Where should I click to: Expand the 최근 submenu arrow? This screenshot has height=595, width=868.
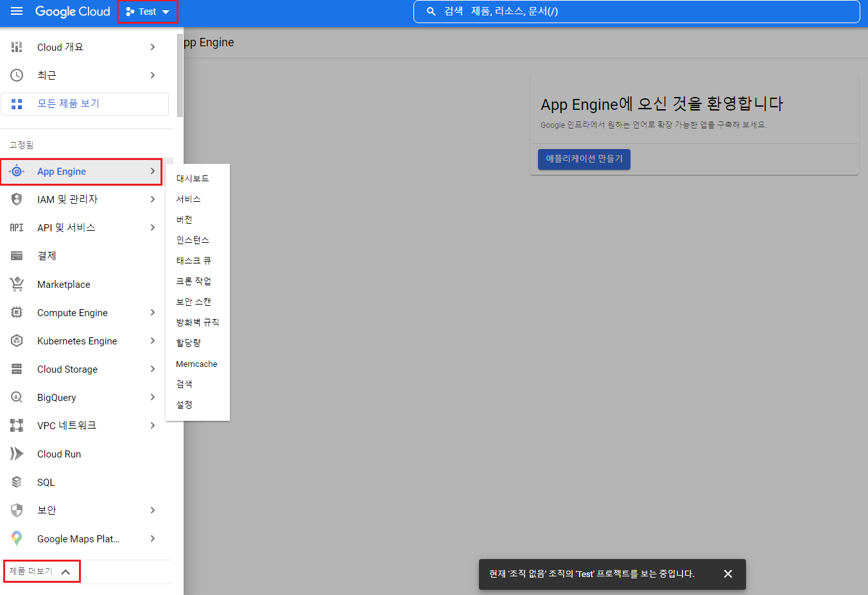point(152,75)
